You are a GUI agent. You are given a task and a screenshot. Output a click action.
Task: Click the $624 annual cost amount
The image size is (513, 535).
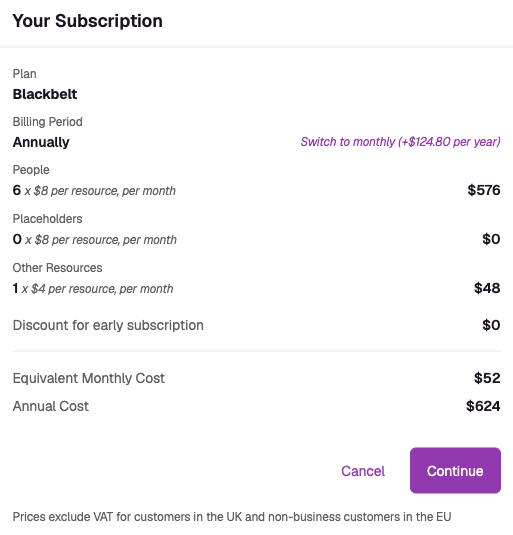point(483,406)
